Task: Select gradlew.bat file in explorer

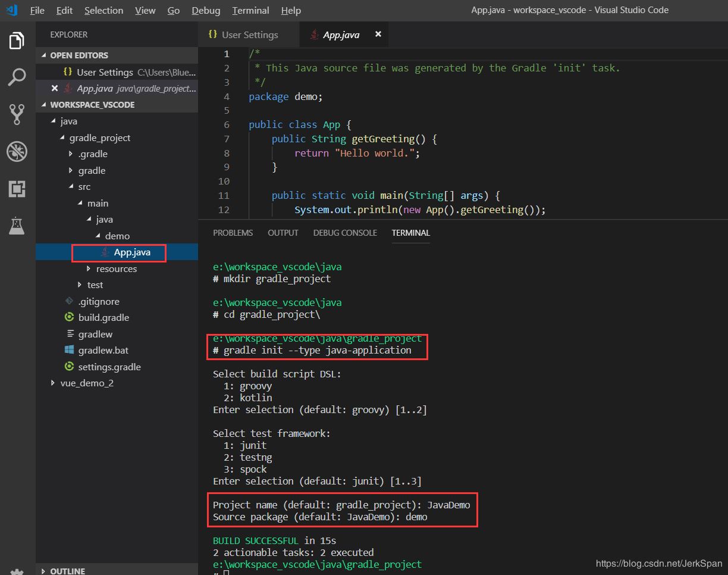Action: click(x=103, y=351)
